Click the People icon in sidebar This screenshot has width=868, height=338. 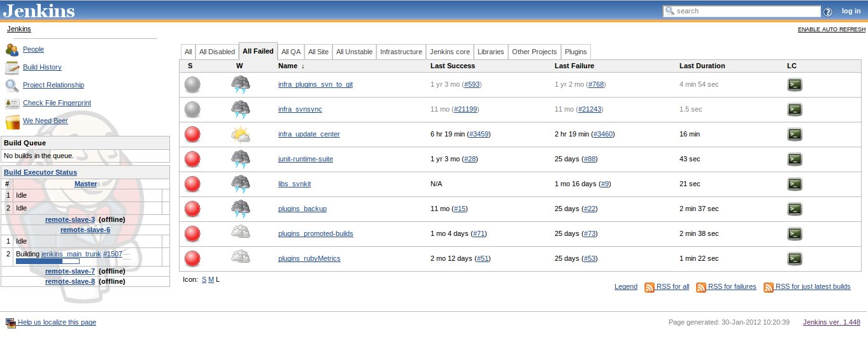click(x=12, y=50)
